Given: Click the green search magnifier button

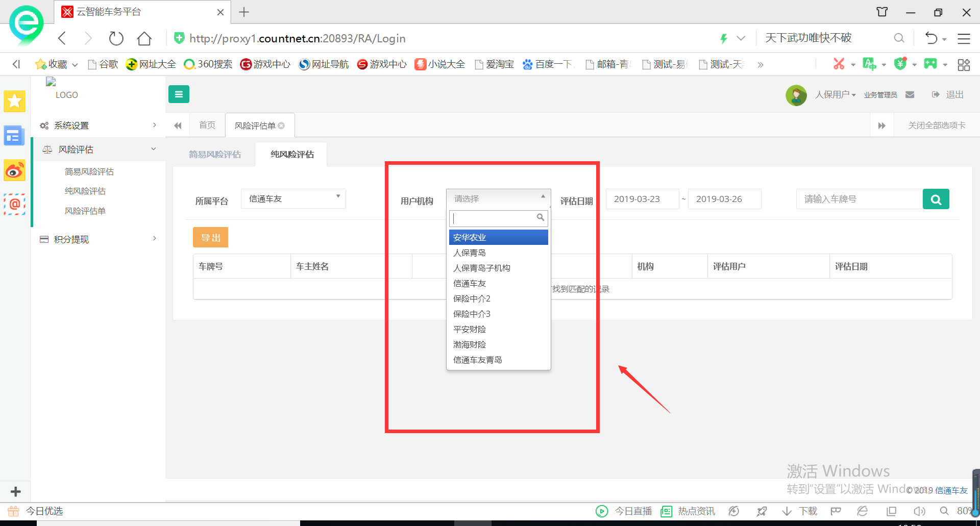Looking at the screenshot, I should 936,199.
